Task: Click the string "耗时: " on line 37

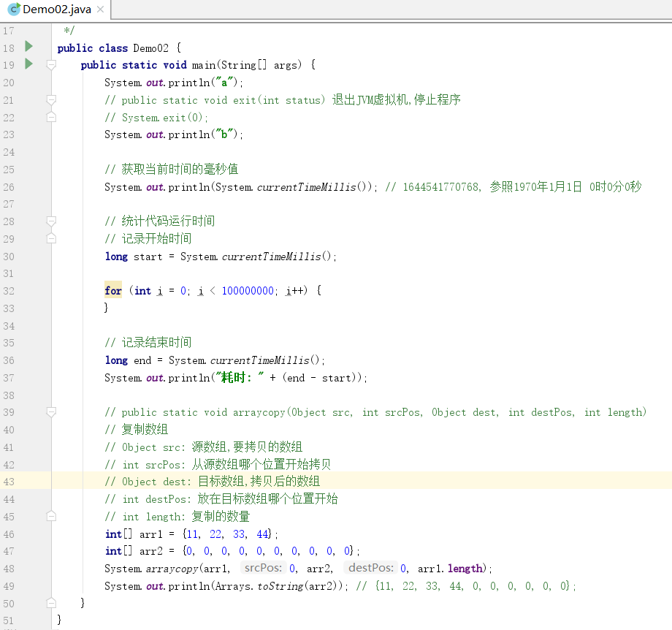Action: (x=240, y=378)
